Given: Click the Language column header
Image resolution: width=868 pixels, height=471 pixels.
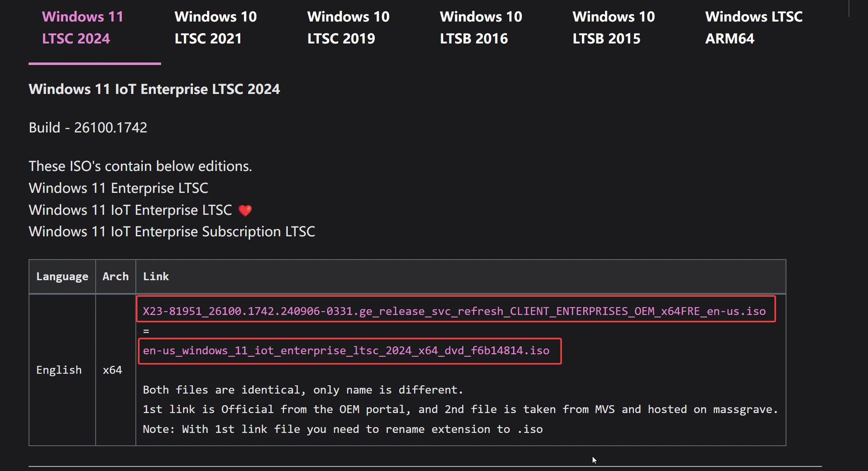Looking at the screenshot, I should [62, 276].
